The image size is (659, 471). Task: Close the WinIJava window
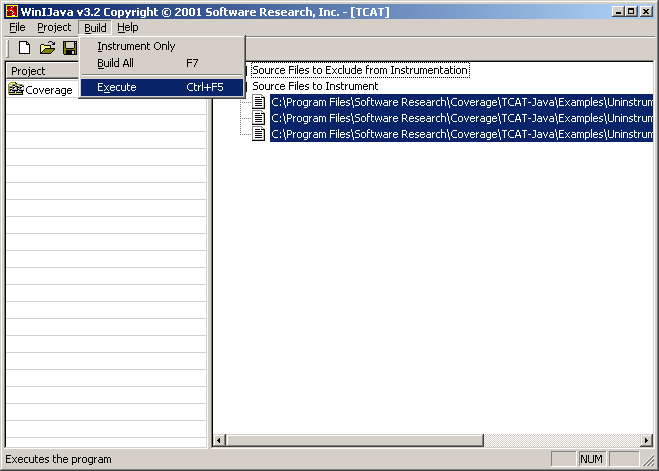point(646,11)
